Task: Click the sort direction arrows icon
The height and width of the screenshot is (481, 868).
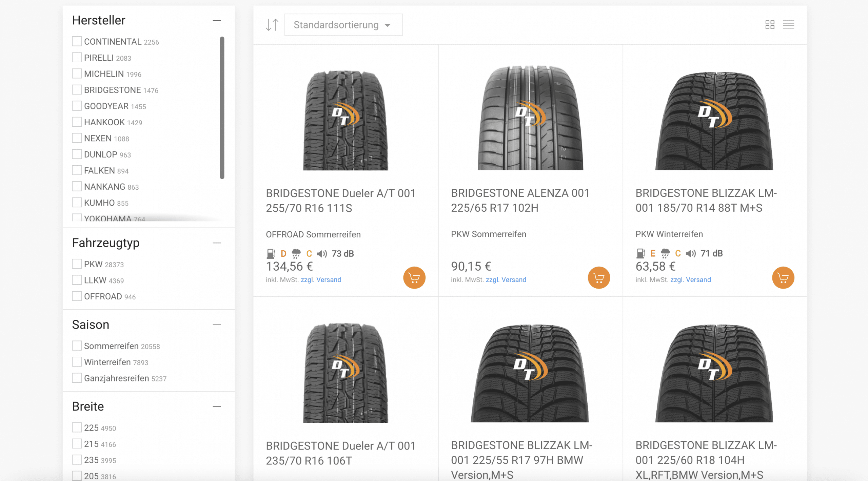Action: [x=272, y=25]
